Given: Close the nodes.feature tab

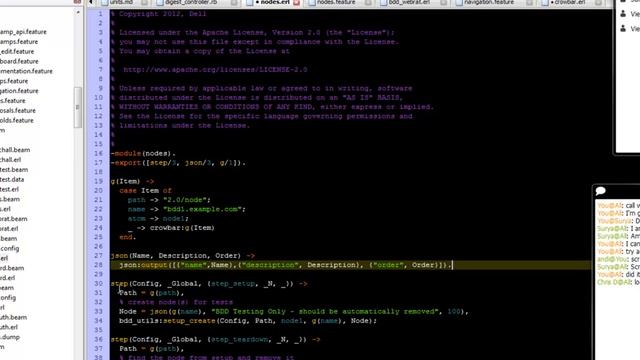Looking at the screenshot, I should 368,2.
